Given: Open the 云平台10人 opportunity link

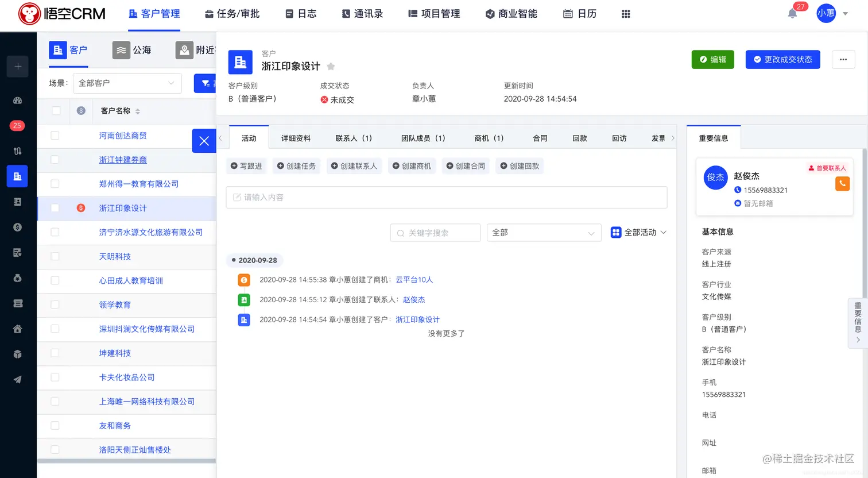Looking at the screenshot, I should pyautogui.click(x=413, y=280).
